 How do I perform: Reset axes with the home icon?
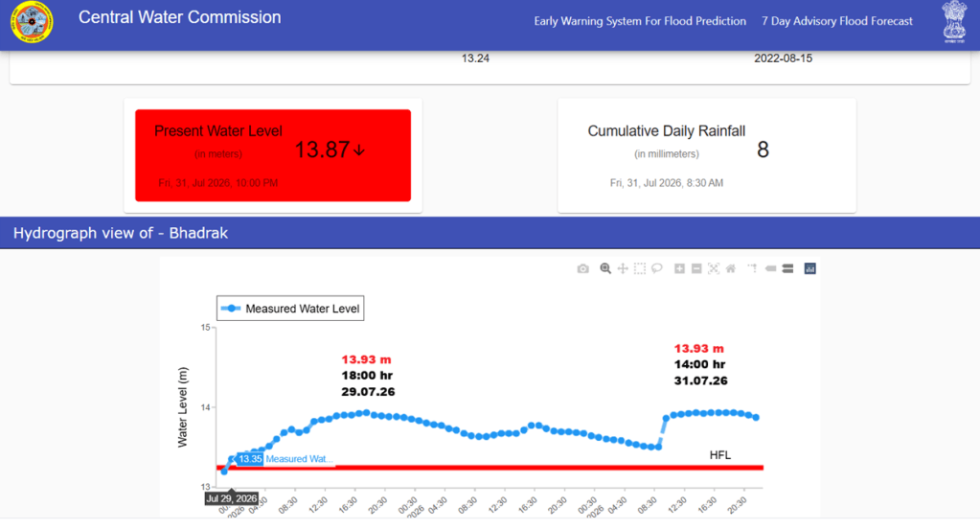pos(731,268)
